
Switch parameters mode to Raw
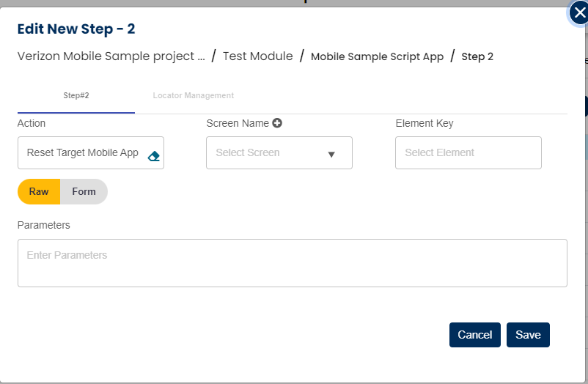(39, 191)
